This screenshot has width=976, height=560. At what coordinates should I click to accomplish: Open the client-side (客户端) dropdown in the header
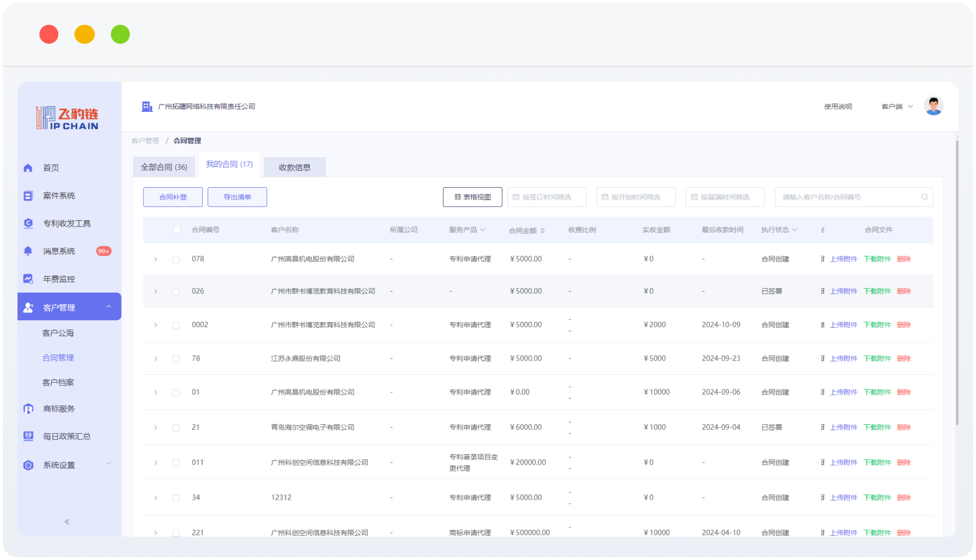click(897, 106)
